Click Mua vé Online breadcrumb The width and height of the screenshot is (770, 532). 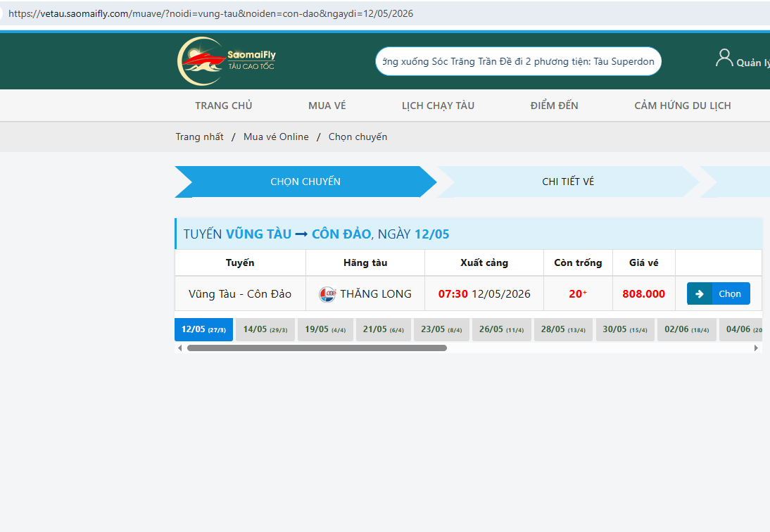pyautogui.click(x=276, y=137)
